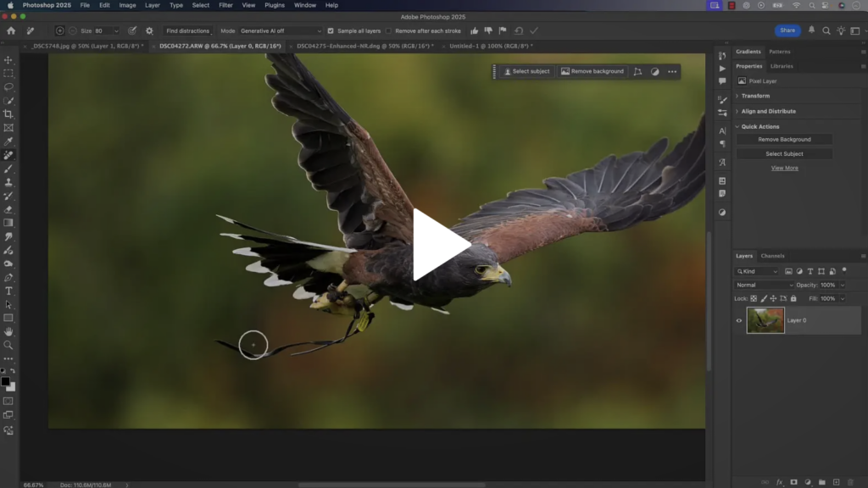The width and height of the screenshot is (868, 488).
Task: Pick the Hand tool
Action: coord(8,331)
